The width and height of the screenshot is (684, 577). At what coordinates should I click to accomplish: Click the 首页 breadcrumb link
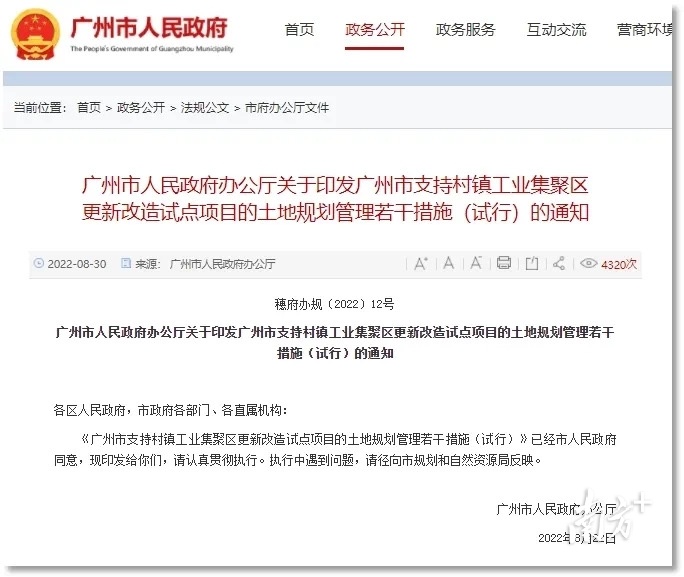89,107
